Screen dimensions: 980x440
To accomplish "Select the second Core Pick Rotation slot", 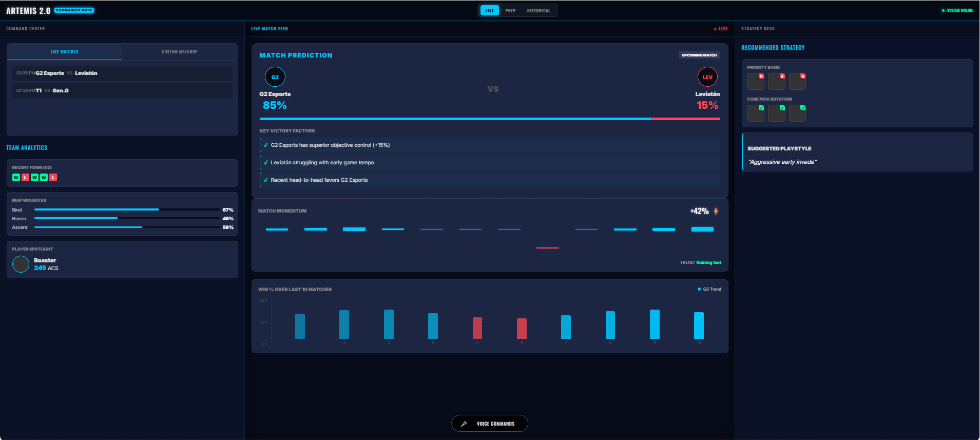I will 777,113.
